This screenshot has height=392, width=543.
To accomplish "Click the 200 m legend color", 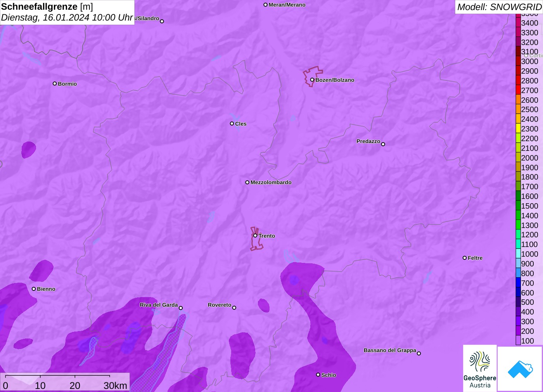I will pos(518,331).
